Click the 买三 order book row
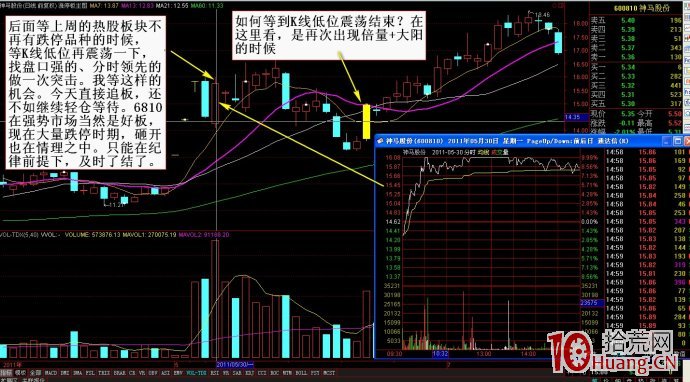The width and height of the screenshot is (690, 382). [636, 85]
